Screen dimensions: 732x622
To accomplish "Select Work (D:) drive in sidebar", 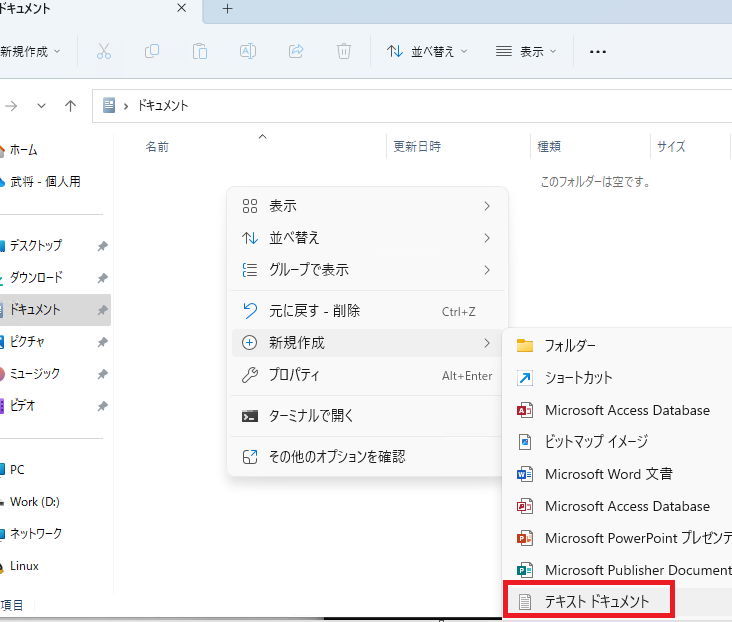I will pos(34,501).
